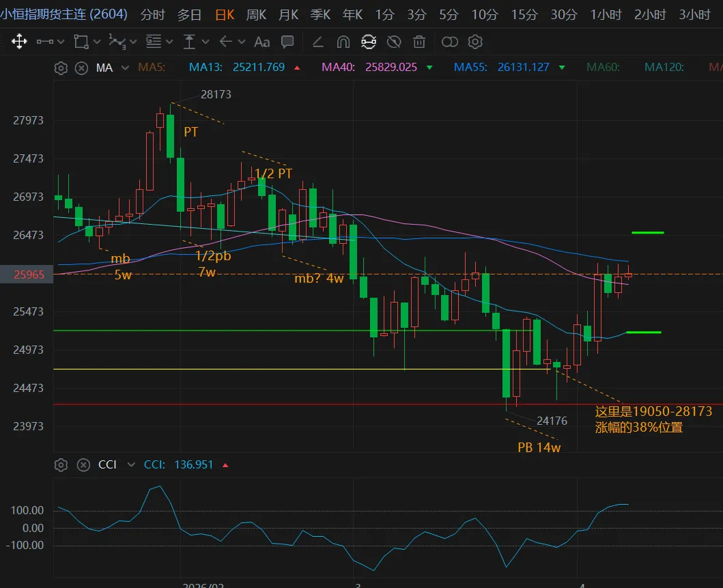Select the eraser/angle line tool
This screenshot has height=588, width=723.
317,42
